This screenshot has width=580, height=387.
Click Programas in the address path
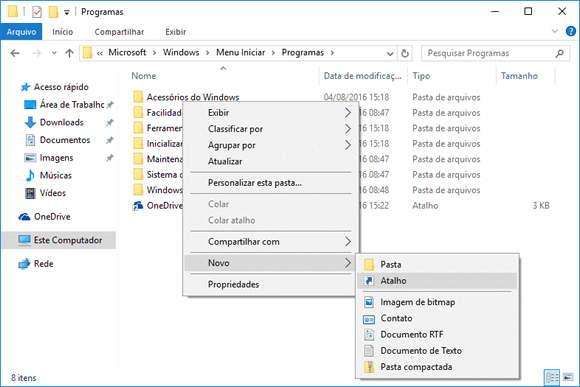pyautogui.click(x=303, y=53)
